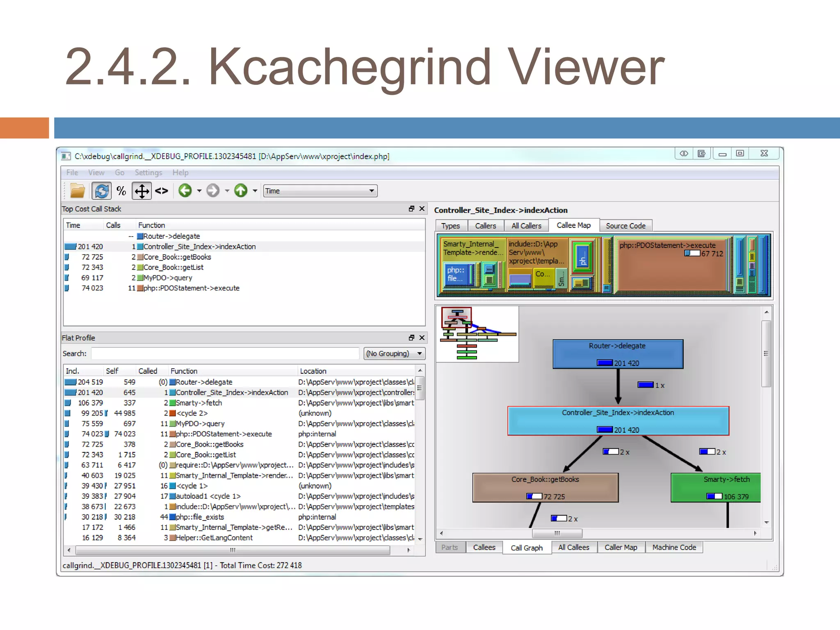Switch to the Callers tab
The height and width of the screenshot is (630, 840).
coord(486,226)
